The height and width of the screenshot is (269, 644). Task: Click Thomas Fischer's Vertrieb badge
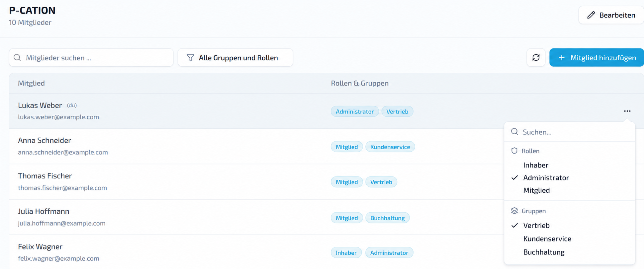point(381,182)
